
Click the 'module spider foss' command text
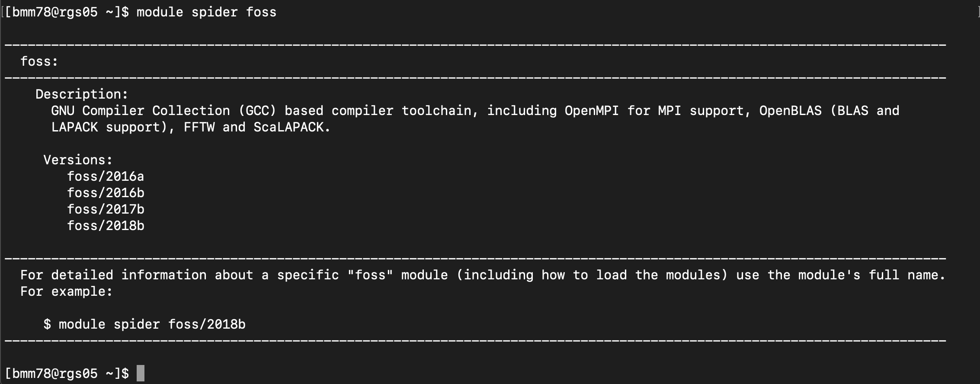[206, 12]
